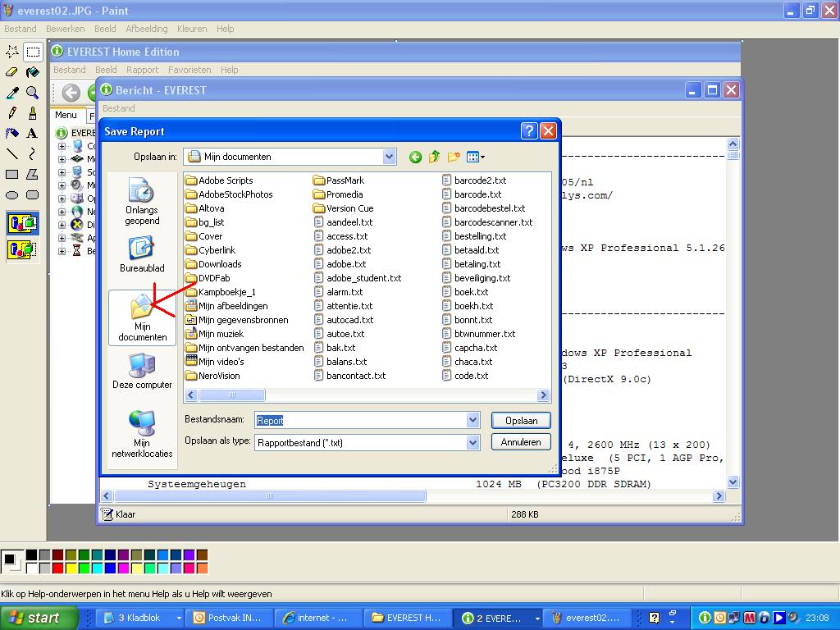Select the file barcodescanner.txt

(x=487, y=222)
